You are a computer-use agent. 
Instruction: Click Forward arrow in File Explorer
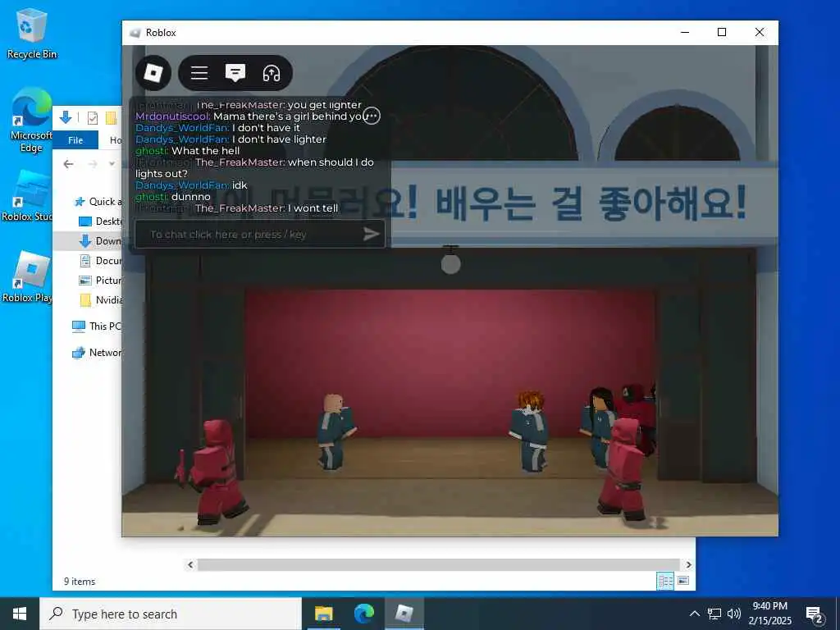tap(93, 164)
